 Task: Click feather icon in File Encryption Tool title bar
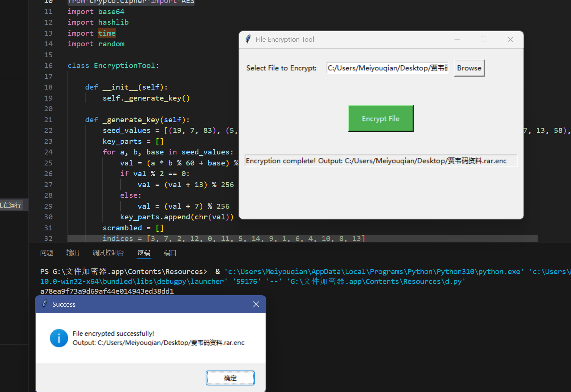[248, 39]
